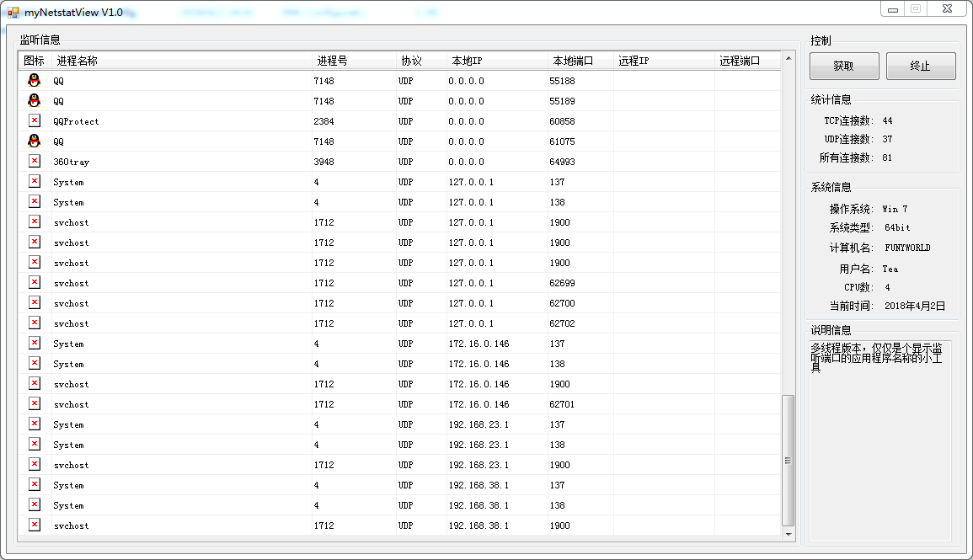Screen dimensions: 973x560
Task: Click the 说明信息 description text box
Action: pos(880,440)
